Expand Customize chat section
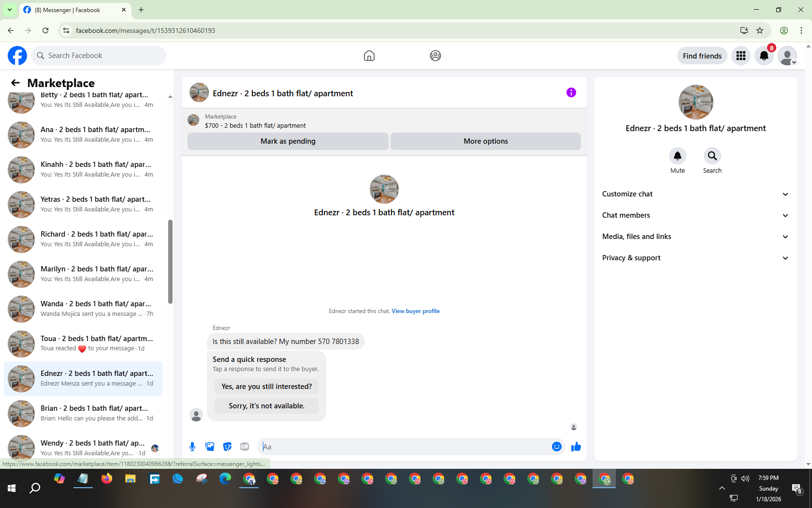812x508 pixels. click(x=696, y=194)
